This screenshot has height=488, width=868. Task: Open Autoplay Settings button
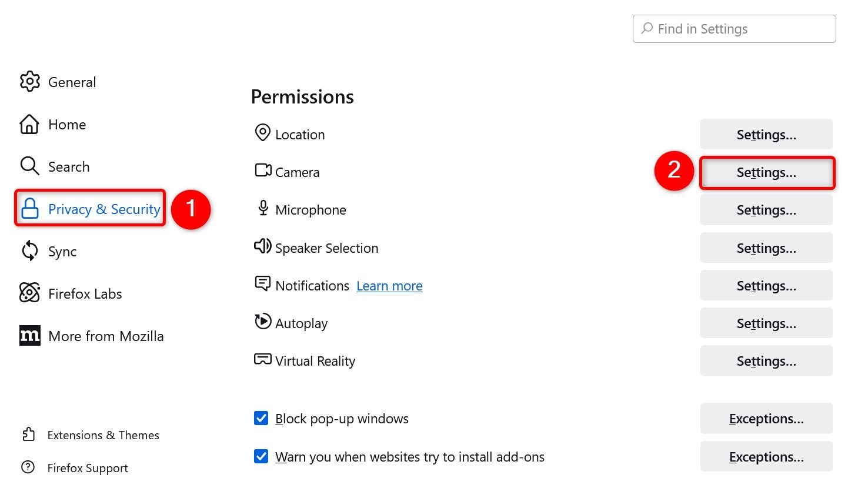tap(766, 323)
